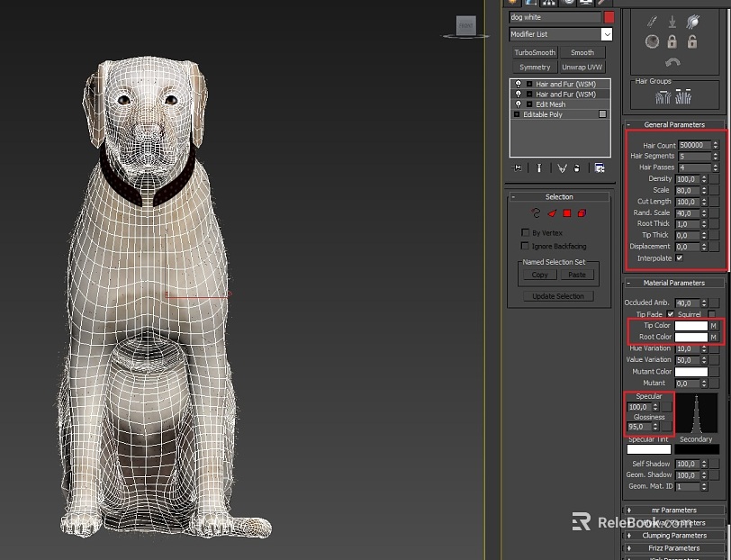Click the Hair Count value field

pos(695,145)
